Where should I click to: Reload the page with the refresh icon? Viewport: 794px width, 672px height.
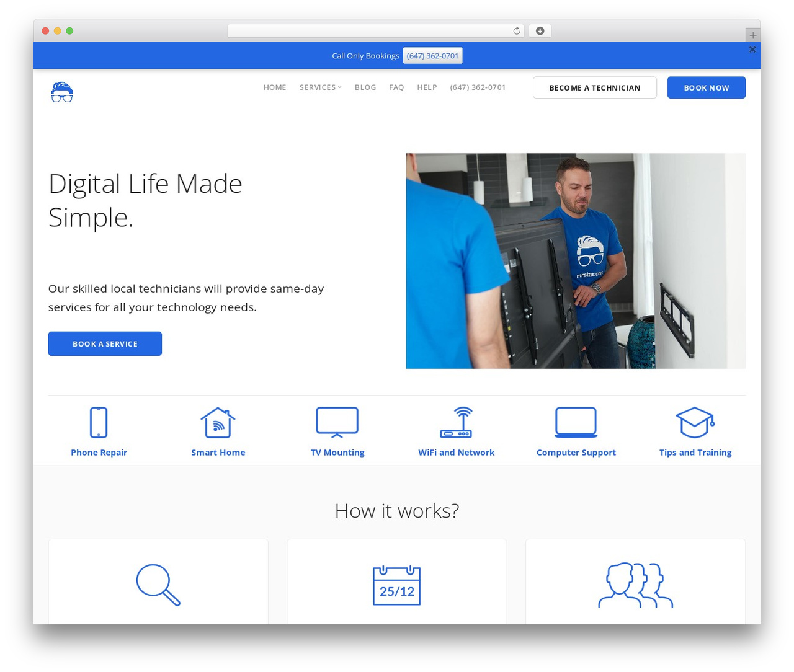pos(517,31)
